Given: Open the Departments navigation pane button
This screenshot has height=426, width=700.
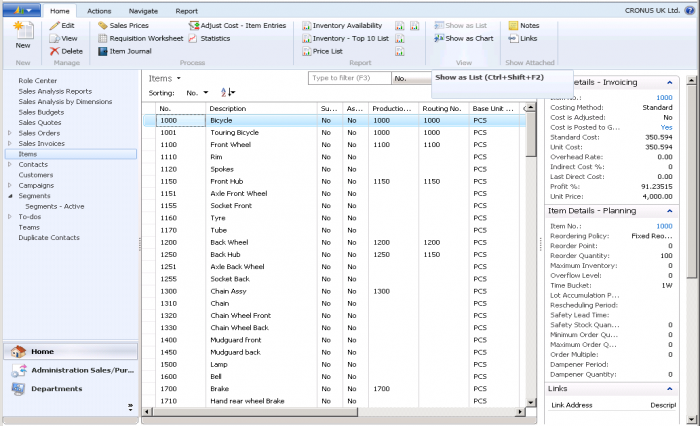Looking at the screenshot, I should (56, 389).
